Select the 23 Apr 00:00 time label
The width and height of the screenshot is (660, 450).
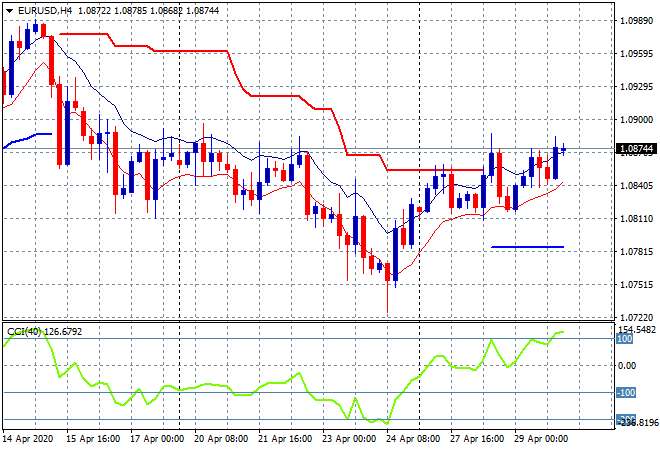pyautogui.click(x=349, y=439)
